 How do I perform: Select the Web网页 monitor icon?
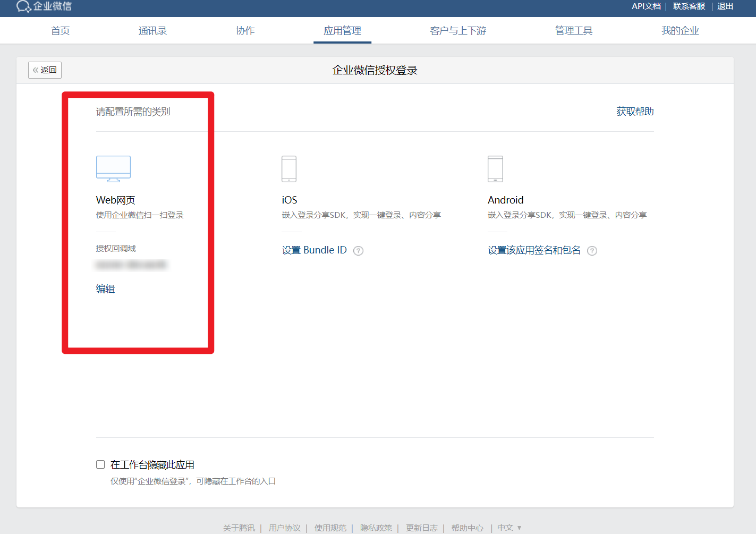click(113, 168)
